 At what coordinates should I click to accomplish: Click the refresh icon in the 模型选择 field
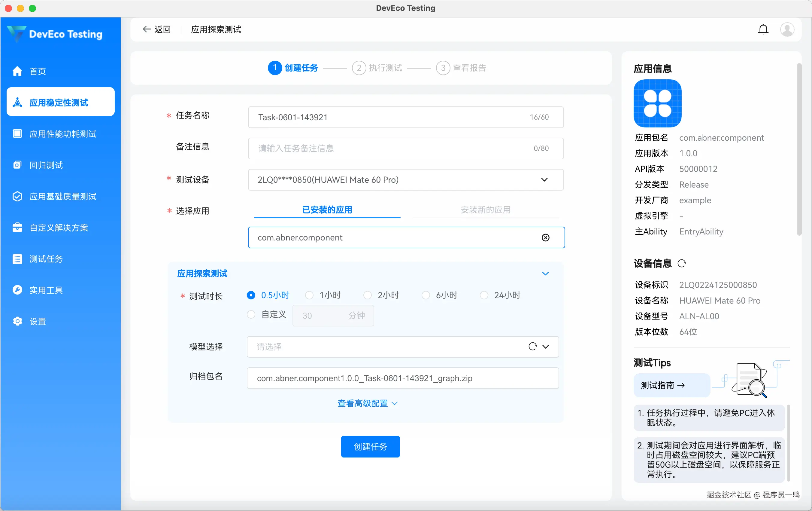tap(532, 347)
